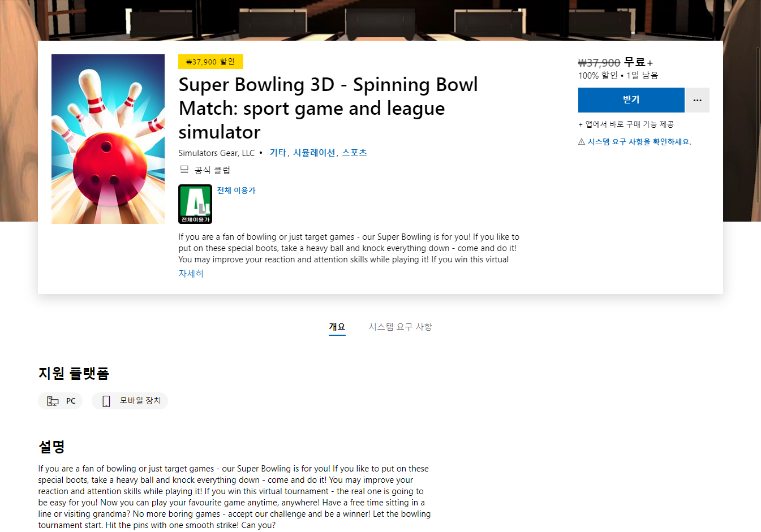Click the PC monitor icon
The width and height of the screenshot is (761, 532).
53,401
